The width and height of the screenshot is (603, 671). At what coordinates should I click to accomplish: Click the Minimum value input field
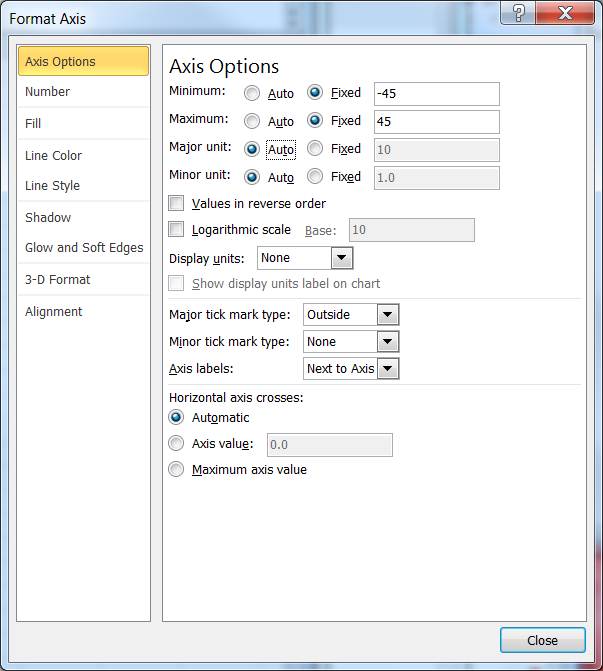pyautogui.click(x=435, y=93)
